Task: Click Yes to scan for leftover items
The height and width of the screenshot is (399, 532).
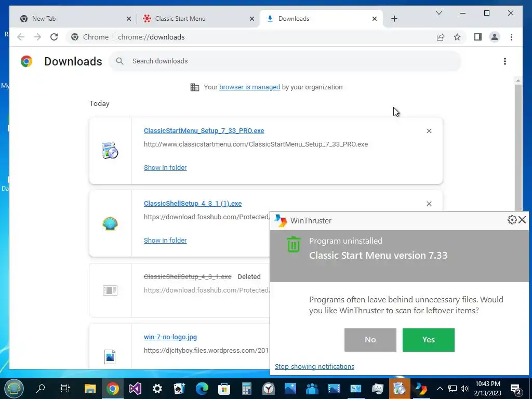Action: pyautogui.click(x=429, y=340)
